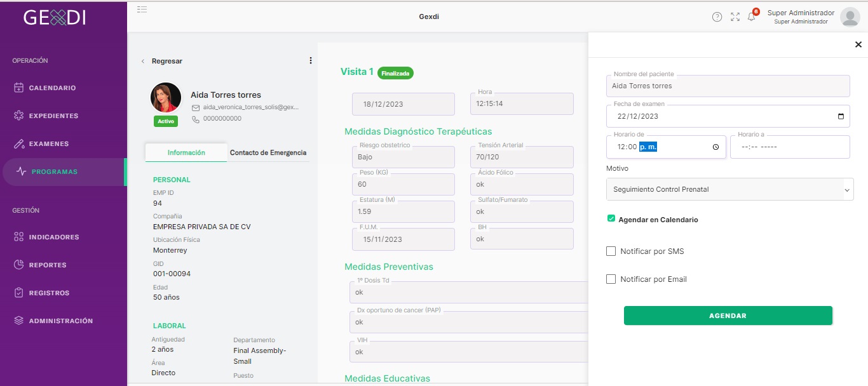Image resolution: width=868 pixels, height=386 pixels.
Task: Click the EMPRESA PRIVADA SA DE CV text
Action: click(x=202, y=227)
